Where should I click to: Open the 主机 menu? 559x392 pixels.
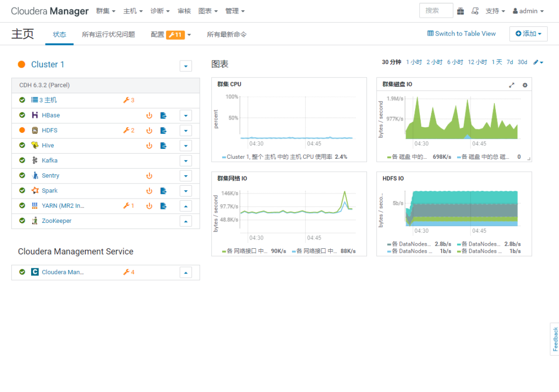click(133, 11)
